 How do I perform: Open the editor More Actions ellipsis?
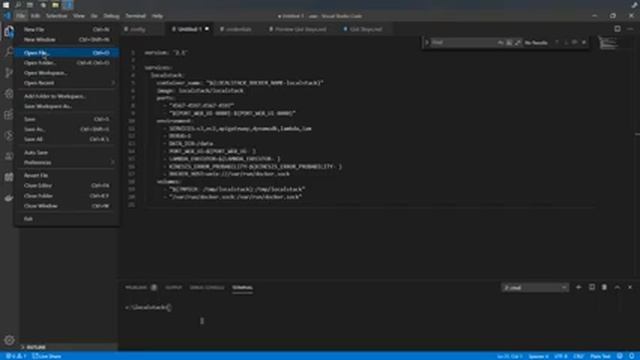pyautogui.click(x=630, y=29)
